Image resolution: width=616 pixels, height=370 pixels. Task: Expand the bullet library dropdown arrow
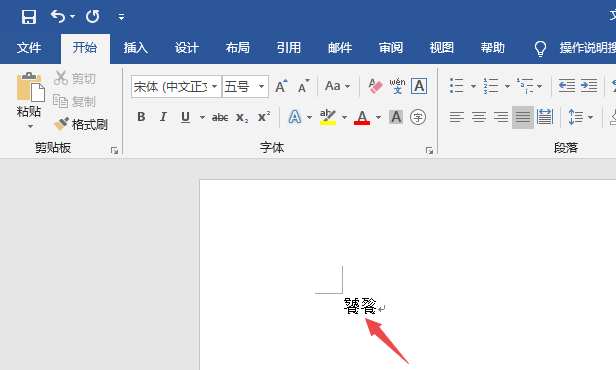473,86
